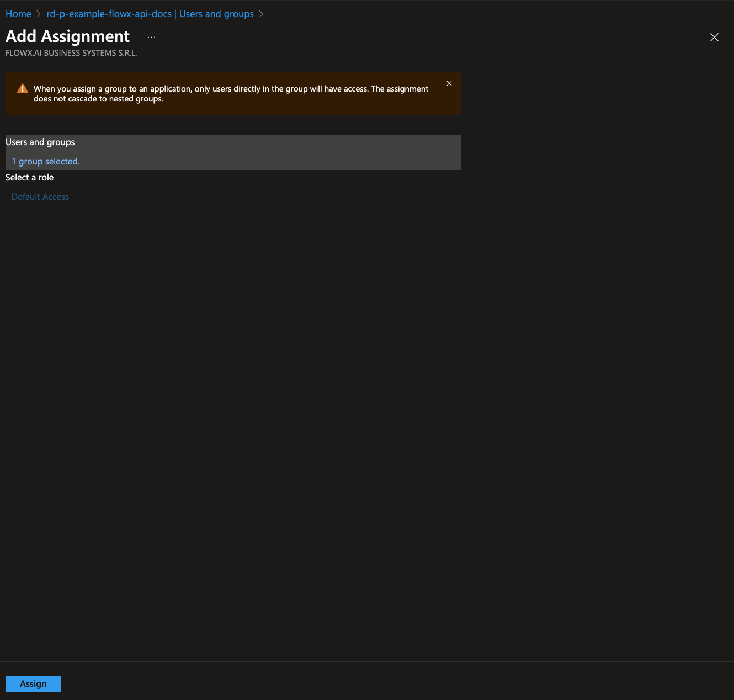Screen dimensions: 734x700
Task: Click chevron after Home breadcrumb
Action: pyautogui.click(x=39, y=14)
